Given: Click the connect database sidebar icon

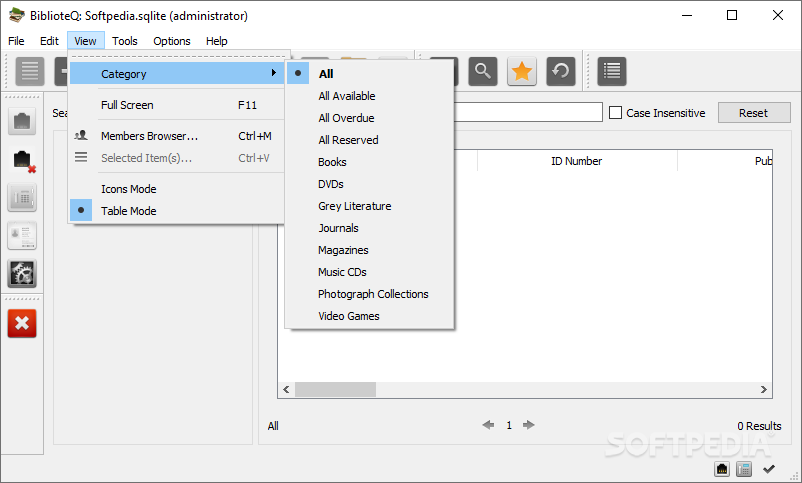Looking at the screenshot, I should pos(22,122).
